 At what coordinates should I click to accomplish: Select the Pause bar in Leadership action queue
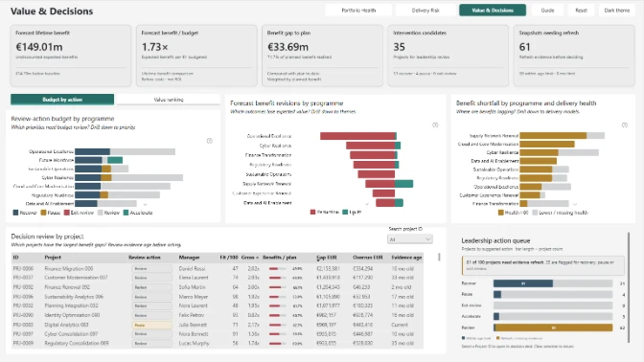pyautogui.click(x=497, y=294)
